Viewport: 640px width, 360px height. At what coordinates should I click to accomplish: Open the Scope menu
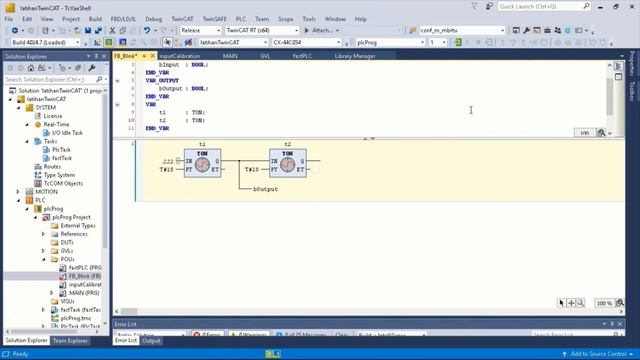point(285,19)
